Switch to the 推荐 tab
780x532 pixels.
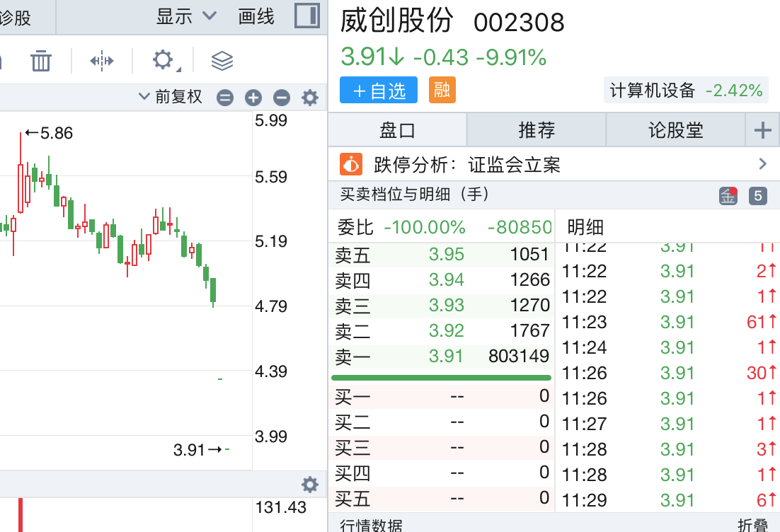point(537,130)
